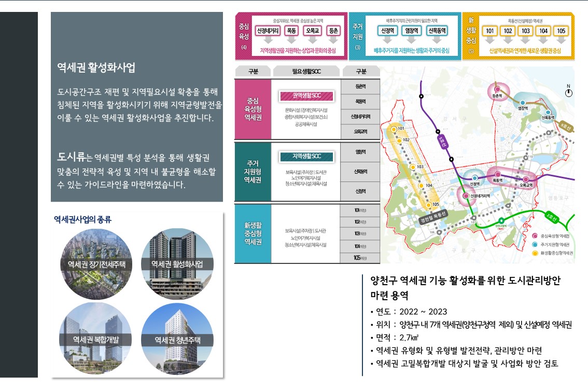
Task: Open the 역세권 장기전세주택 circular image
Action: click(x=96, y=264)
